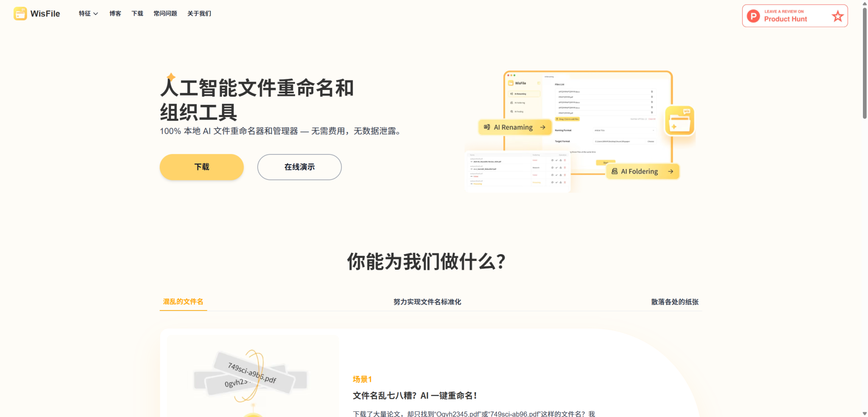Click the AI Foldering stack icon
The image size is (868, 417).
point(615,171)
